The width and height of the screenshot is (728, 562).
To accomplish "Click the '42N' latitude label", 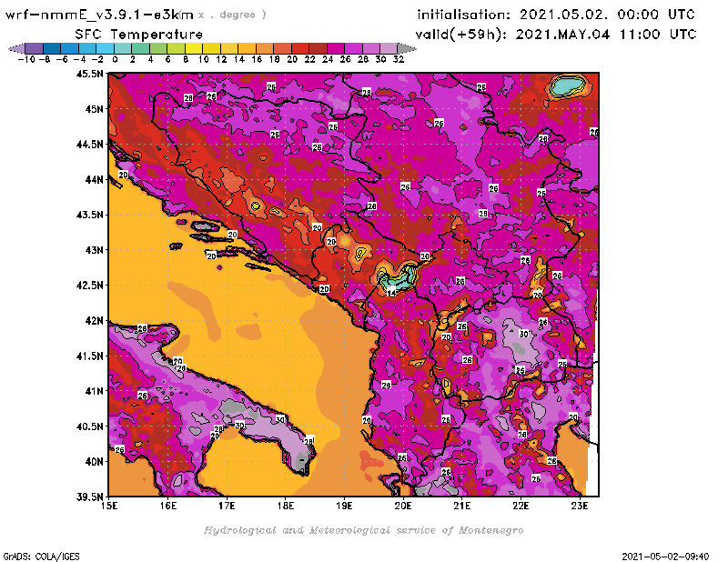I will (x=94, y=321).
